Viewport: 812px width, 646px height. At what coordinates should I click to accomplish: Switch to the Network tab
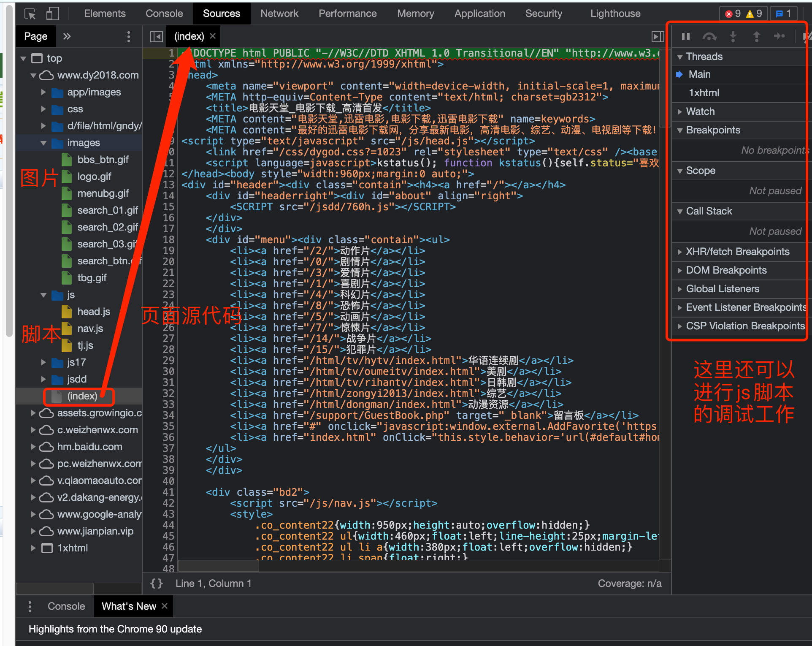pos(279,14)
